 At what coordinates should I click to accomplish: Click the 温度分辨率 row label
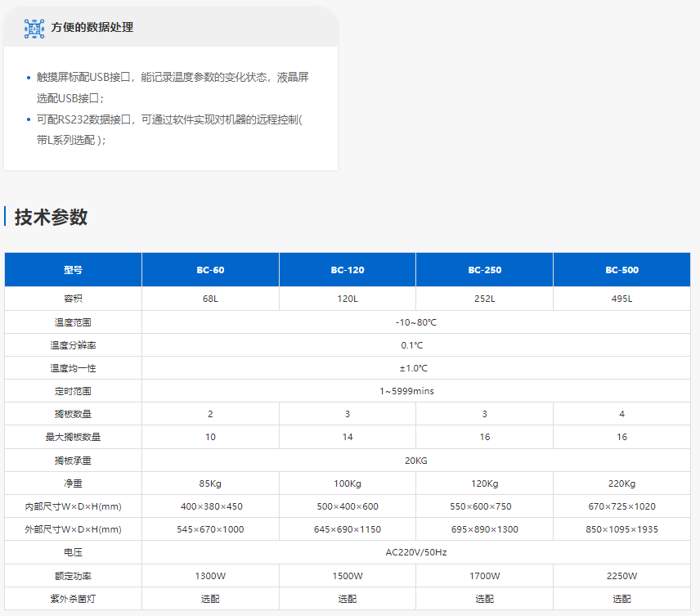click(74, 345)
